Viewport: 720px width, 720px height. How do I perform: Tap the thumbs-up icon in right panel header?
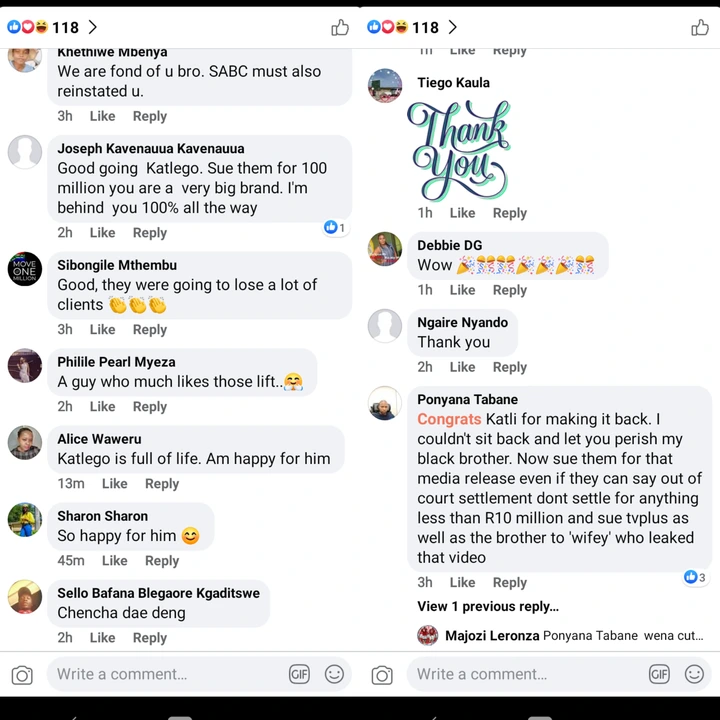pyautogui.click(x=700, y=27)
